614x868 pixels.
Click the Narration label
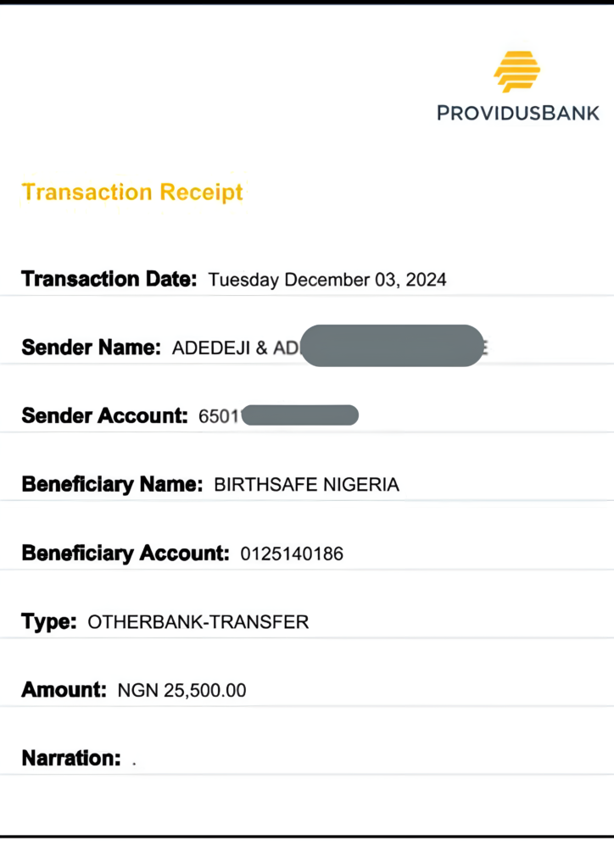click(71, 758)
